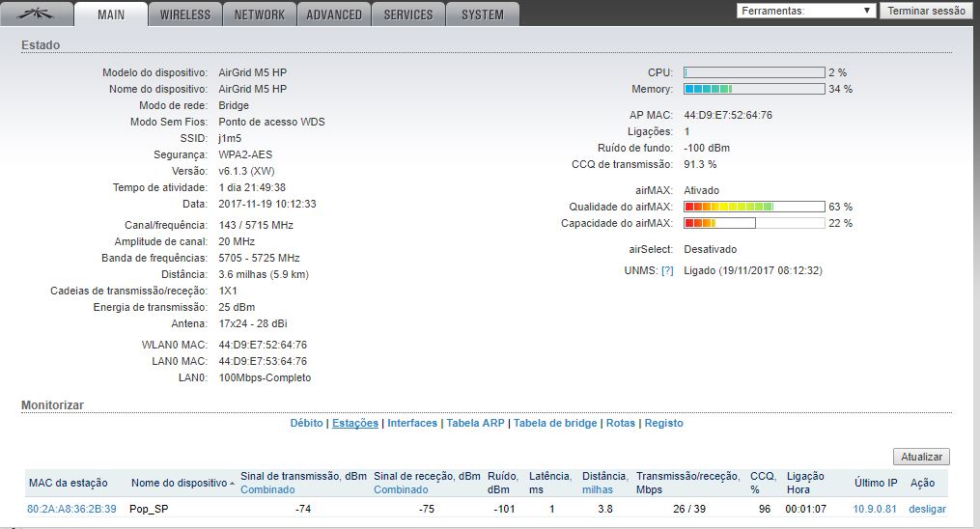Switch to the SYSTEM tab
980x529 pixels.
point(483,14)
